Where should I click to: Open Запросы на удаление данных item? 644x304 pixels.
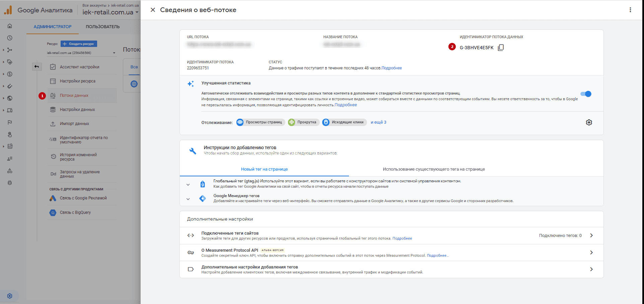point(82,174)
